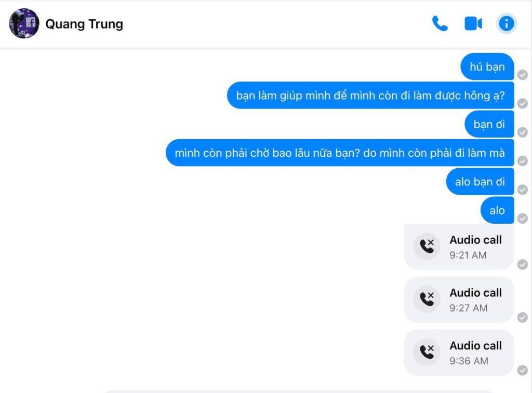Call back from the 9:27 AM Audio call

point(459,300)
